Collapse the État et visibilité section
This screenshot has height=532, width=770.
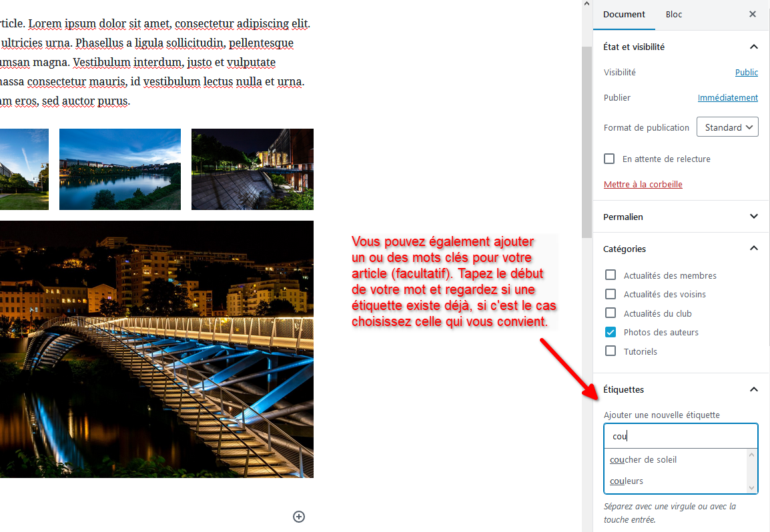click(753, 47)
